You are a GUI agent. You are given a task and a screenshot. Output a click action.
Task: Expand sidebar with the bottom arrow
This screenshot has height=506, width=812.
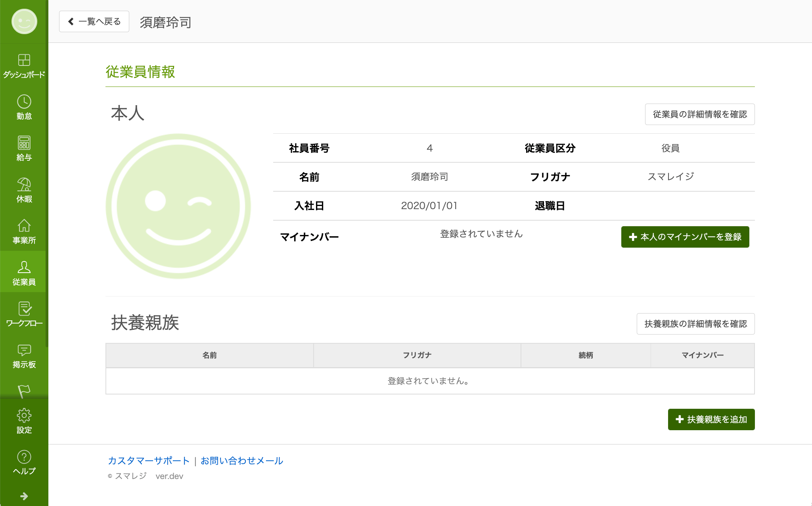pyautogui.click(x=24, y=496)
